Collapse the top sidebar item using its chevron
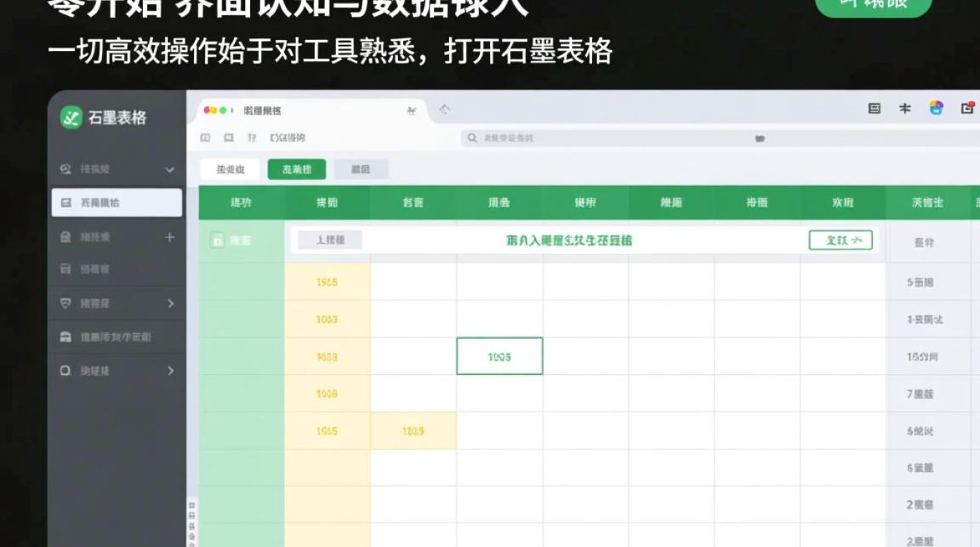 click(x=169, y=168)
